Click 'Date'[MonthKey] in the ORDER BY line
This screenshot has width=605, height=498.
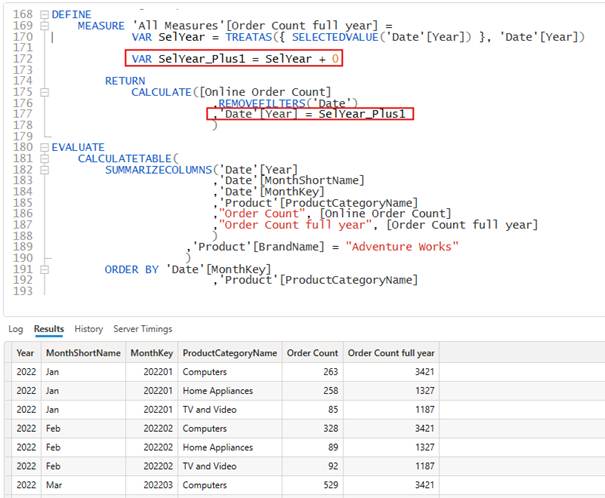[219, 269]
